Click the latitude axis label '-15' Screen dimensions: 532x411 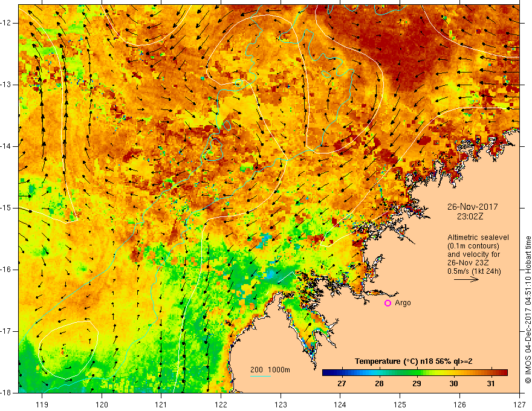6,208
